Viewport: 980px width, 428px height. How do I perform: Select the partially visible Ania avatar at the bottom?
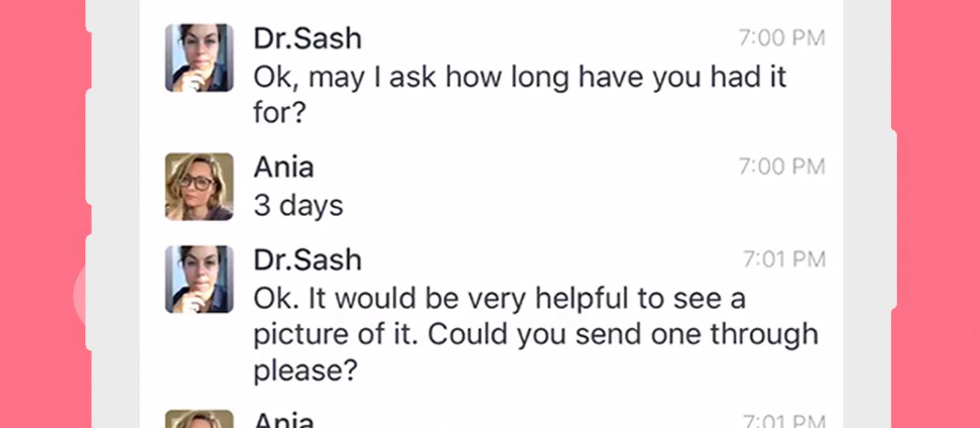(x=199, y=419)
